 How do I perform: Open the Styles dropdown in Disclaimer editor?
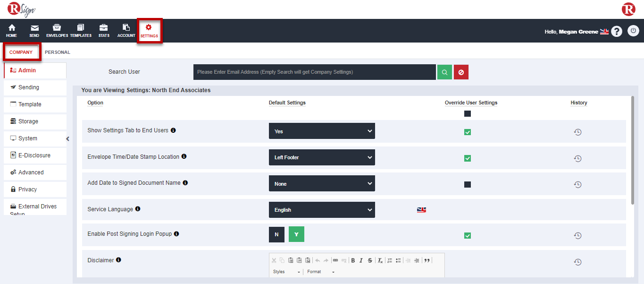pyautogui.click(x=286, y=272)
